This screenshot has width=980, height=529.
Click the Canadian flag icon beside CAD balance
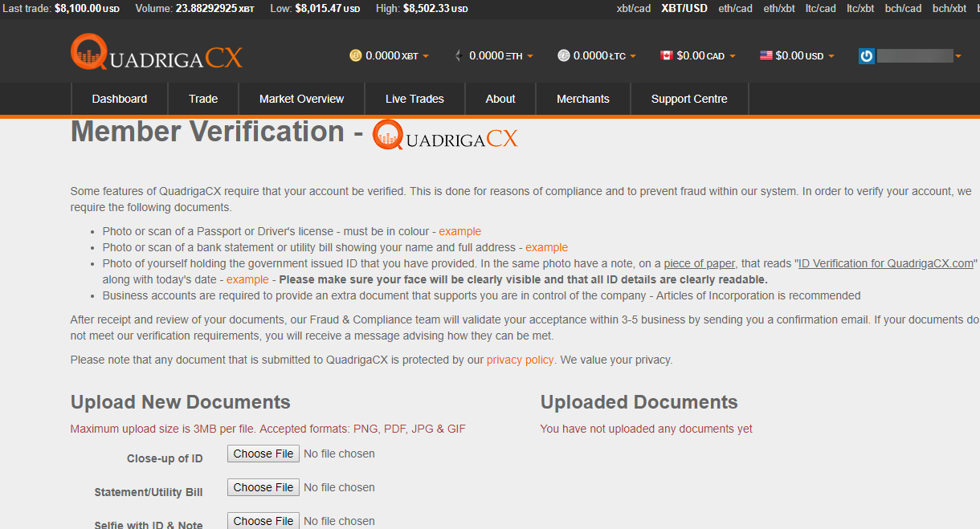666,55
